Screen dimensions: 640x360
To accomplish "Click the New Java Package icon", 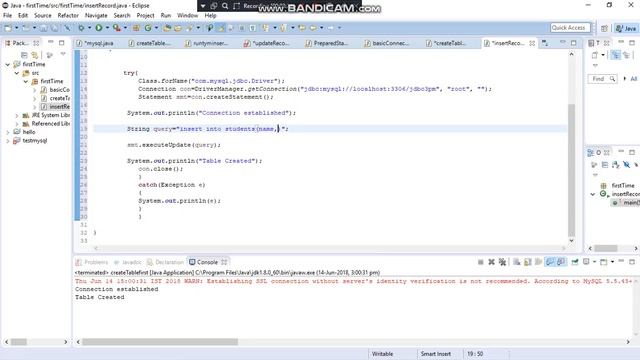I will click(136, 28).
